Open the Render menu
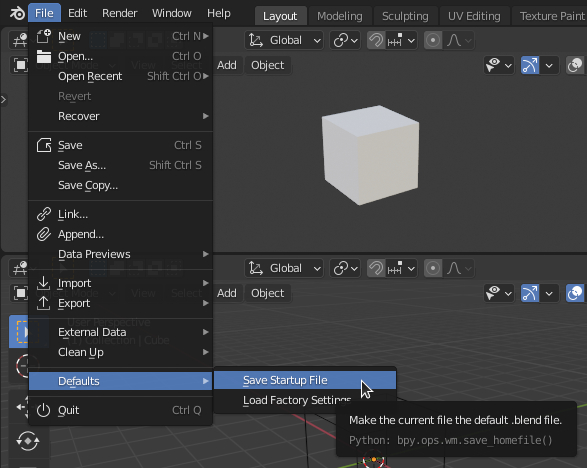This screenshot has width=587, height=468. pyautogui.click(x=119, y=13)
